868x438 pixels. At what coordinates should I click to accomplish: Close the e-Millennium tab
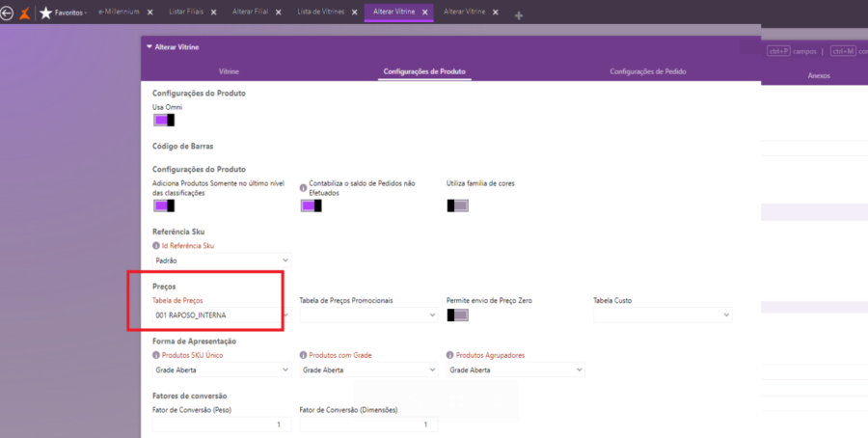pos(150,13)
